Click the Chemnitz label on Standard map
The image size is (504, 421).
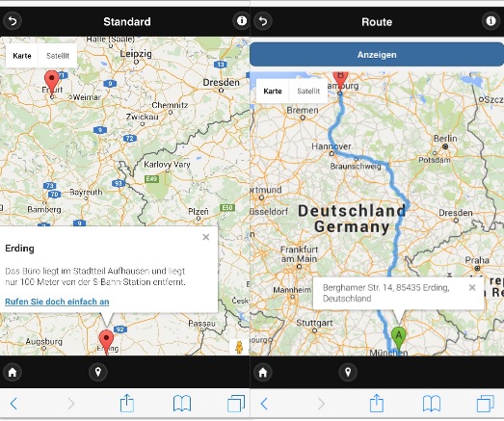point(170,105)
